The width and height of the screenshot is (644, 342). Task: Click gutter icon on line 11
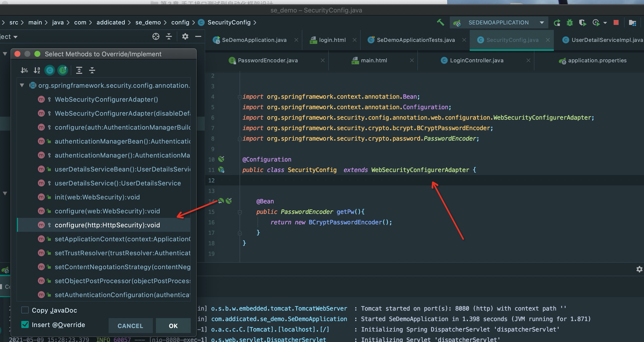(221, 170)
